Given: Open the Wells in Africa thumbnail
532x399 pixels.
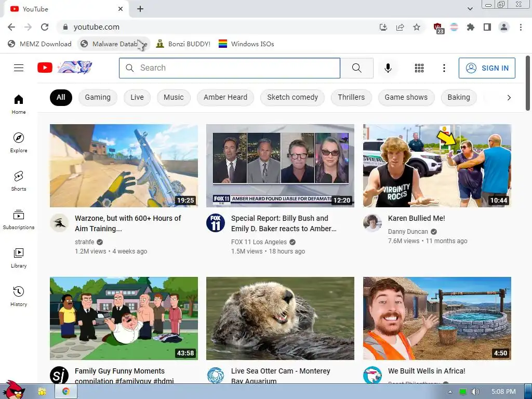Looking at the screenshot, I should point(437,318).
